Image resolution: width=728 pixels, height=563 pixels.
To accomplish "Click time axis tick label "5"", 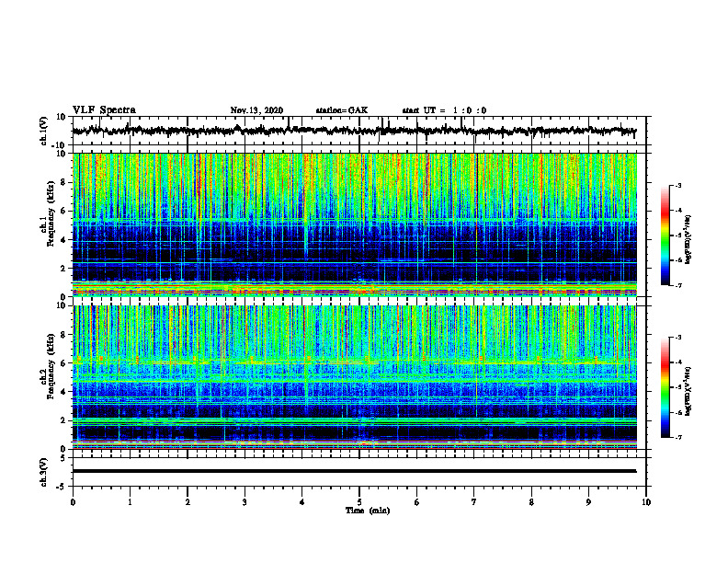I will click(359, 502).
